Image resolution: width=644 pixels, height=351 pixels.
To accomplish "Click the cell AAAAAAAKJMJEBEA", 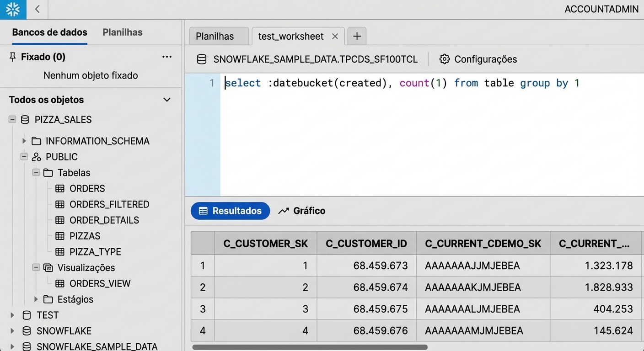I will (483, 287).
